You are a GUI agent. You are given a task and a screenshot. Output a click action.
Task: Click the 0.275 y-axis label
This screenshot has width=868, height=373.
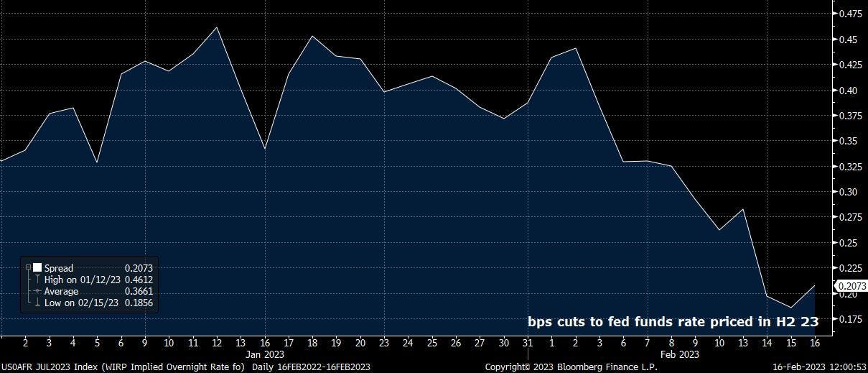851,217
